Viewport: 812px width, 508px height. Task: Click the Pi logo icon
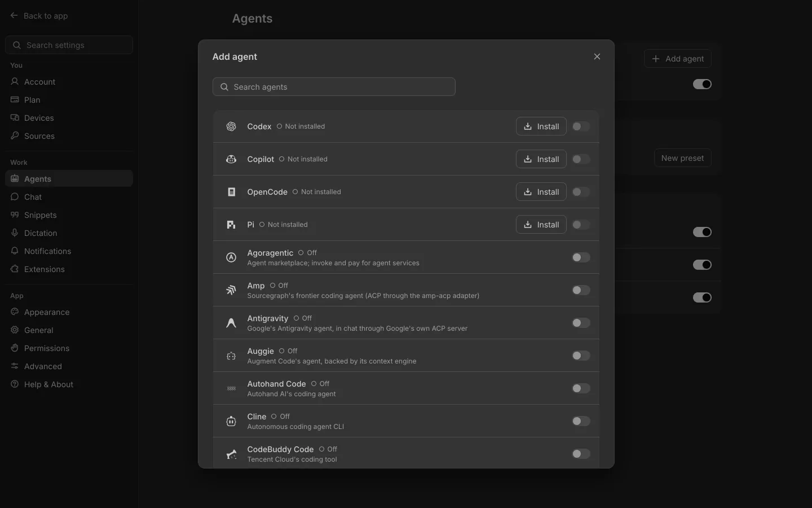click(231, 225)
